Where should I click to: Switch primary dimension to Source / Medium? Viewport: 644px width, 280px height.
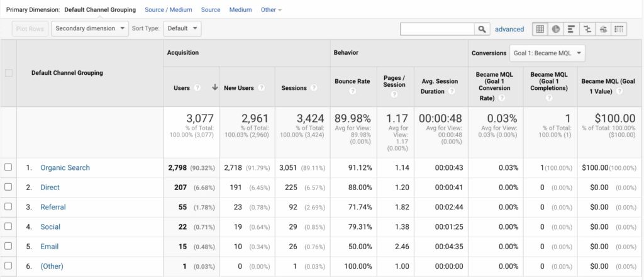click(x=165, y=9)
